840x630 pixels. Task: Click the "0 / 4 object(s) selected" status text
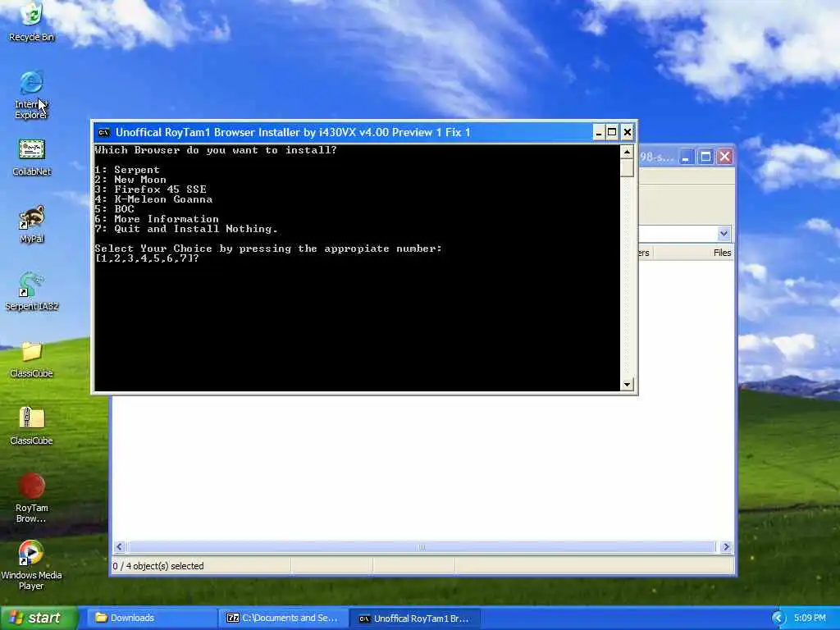coord(158,566)
